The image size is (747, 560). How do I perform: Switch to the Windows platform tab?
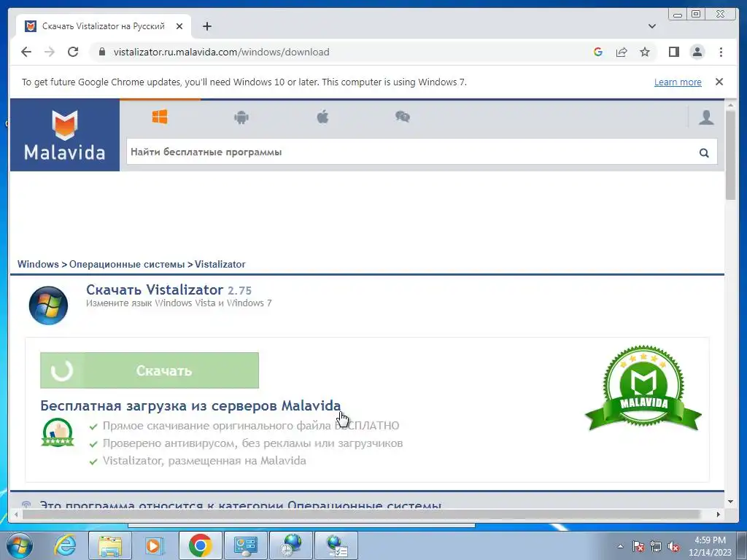click(x=160, y=117)
